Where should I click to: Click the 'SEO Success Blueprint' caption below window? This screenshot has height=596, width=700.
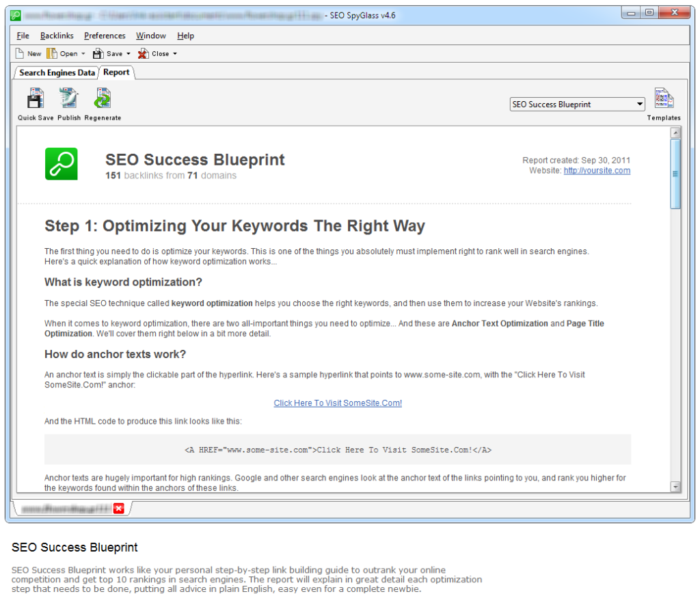click(75, 547)
